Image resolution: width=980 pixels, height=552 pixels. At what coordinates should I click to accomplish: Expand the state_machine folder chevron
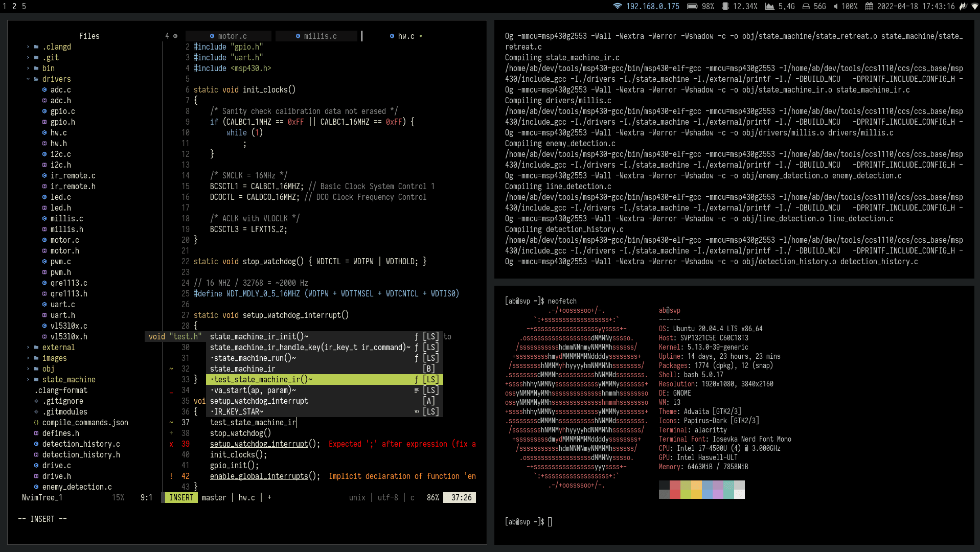pyautogui.click(x=28, y=379)
